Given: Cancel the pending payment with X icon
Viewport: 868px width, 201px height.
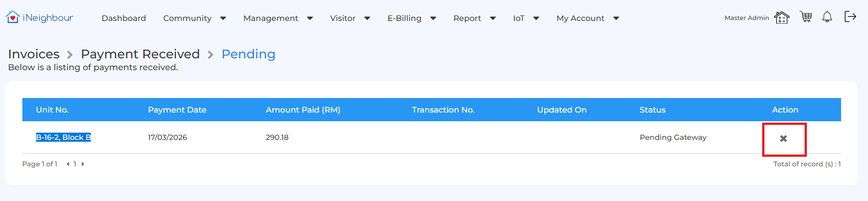Looking at the screenshot, I should coord(783,139).
